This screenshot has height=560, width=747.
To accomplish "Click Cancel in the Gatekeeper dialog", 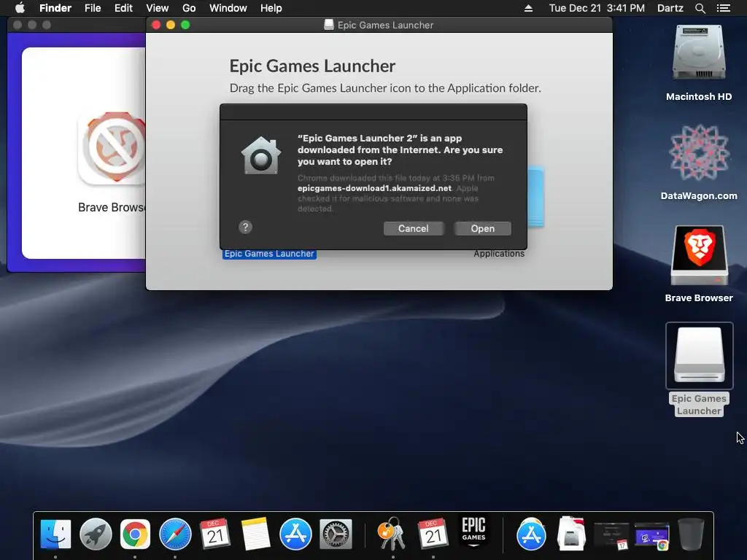I will [x=413, y=228].
